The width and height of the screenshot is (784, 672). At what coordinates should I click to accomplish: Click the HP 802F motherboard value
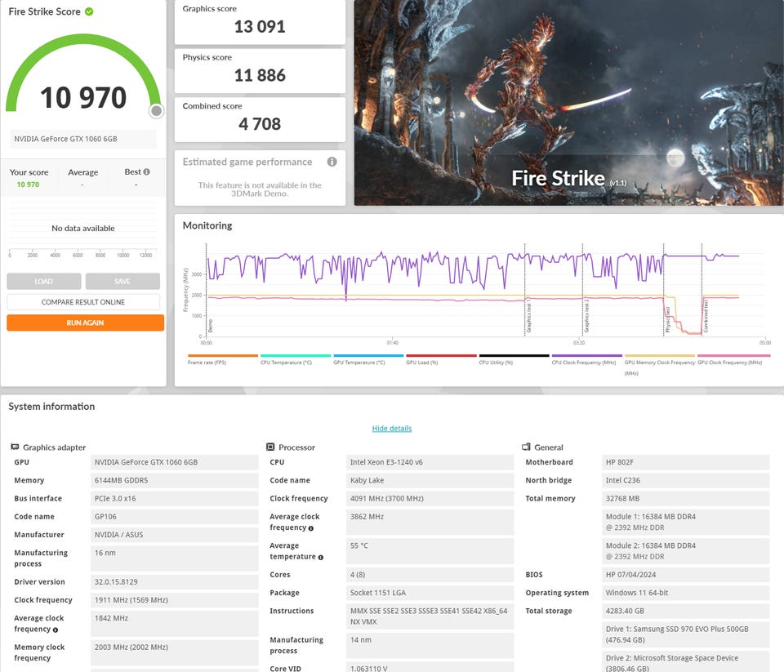coord(685,462)
